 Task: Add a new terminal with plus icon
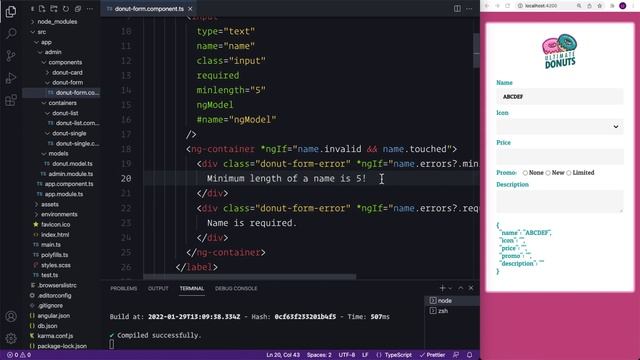tap(442, 288)
